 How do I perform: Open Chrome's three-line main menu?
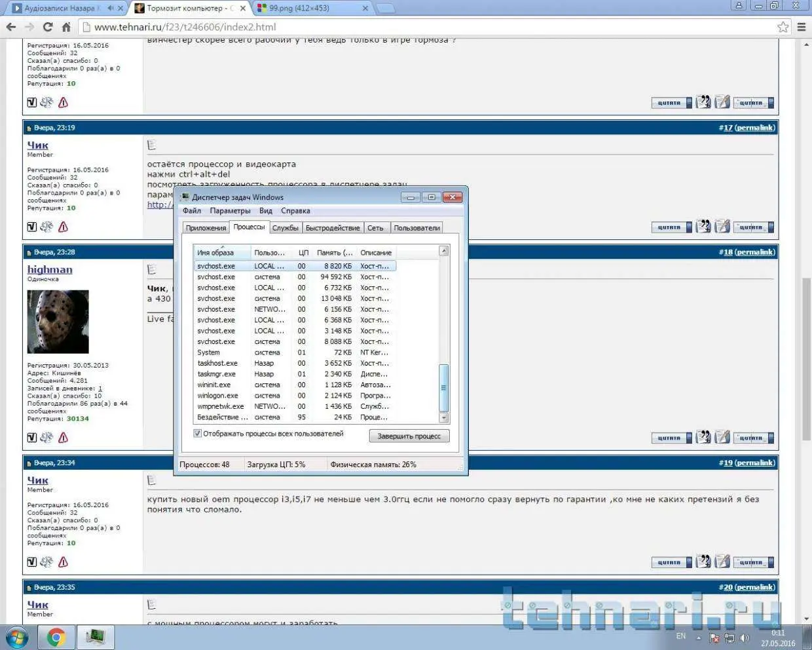(802, 27)
